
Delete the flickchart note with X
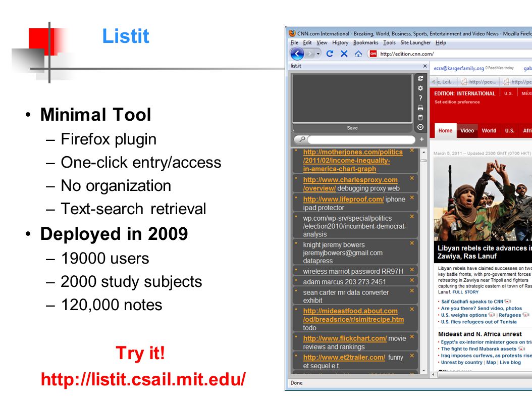coord(412,336)
